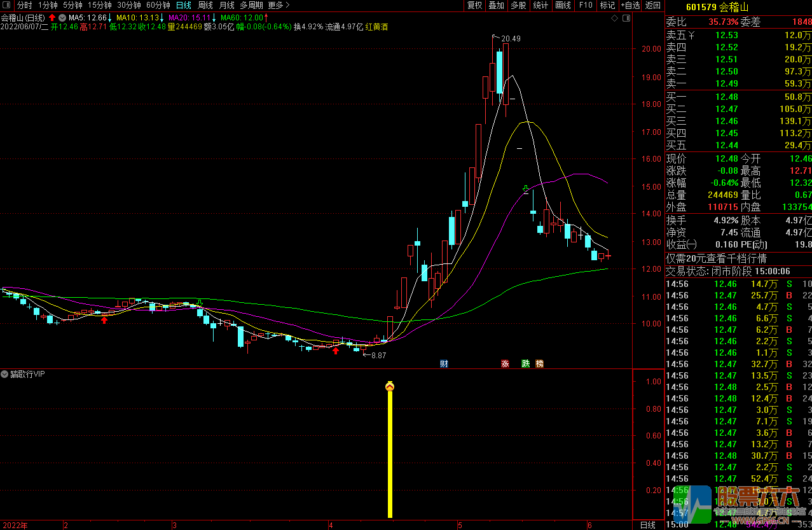Expand the main chart indicator dropdown circle
812x530 pixels.
coord(62,17)
